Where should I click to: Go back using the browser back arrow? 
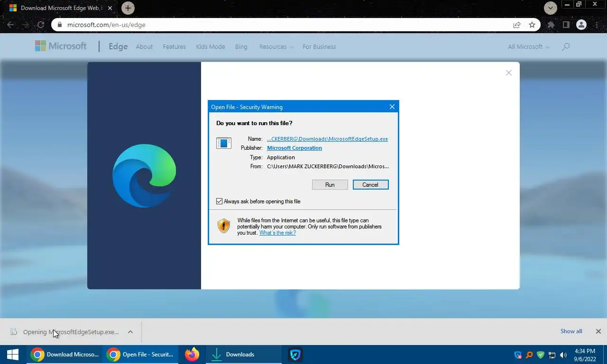[10, 25]
